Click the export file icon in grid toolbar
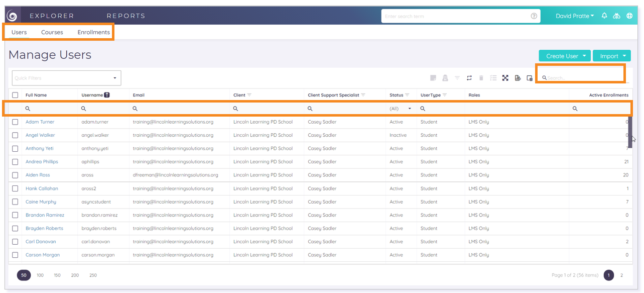This screenshot has width=644, height=293. point(518,78)
